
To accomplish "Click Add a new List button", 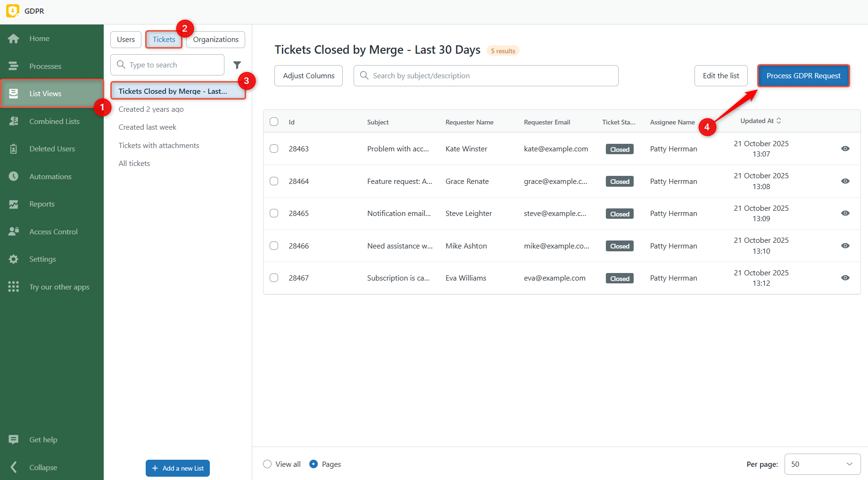I will point(178,468).
